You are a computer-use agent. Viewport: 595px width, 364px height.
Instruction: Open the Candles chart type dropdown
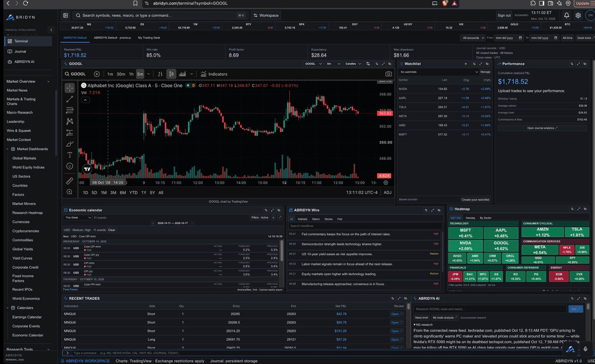pos(353,64)
